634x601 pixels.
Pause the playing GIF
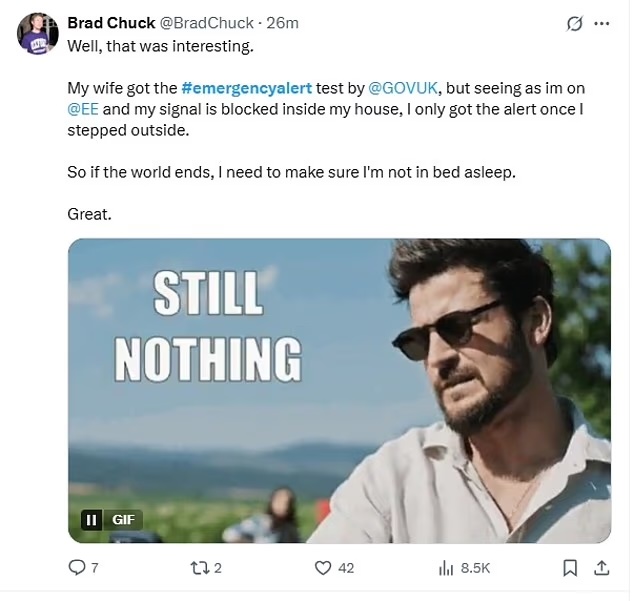tap(91, 520)
